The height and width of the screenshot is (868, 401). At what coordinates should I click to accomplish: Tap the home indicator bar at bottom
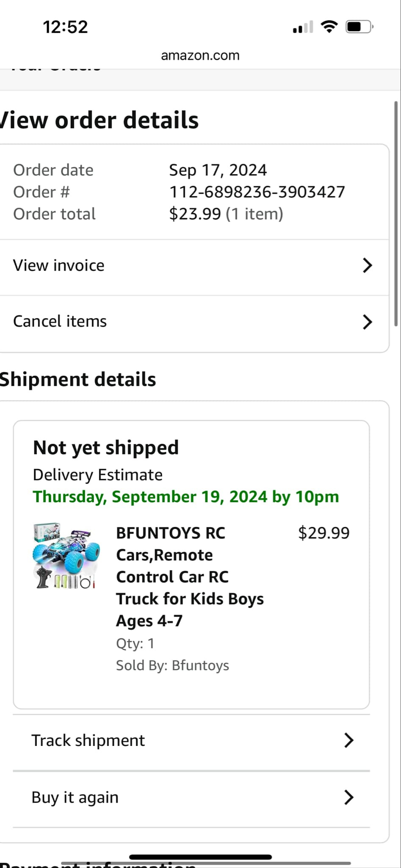point(200,857)
